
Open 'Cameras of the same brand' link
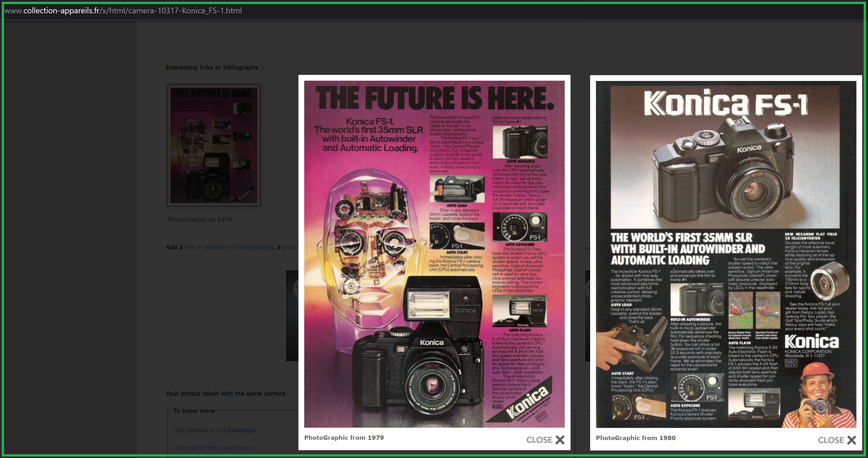pyautogui.click(x=213, y=447)
